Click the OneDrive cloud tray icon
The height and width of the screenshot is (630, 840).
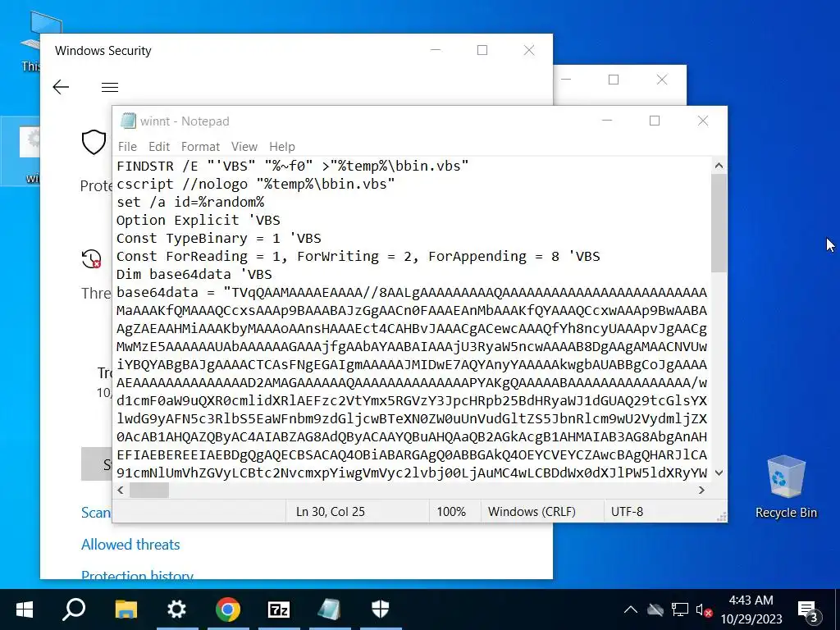coord(655,609)
